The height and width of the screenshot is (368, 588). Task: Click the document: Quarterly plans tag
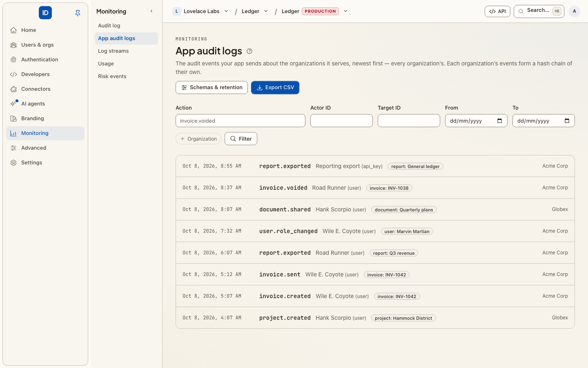404,210
